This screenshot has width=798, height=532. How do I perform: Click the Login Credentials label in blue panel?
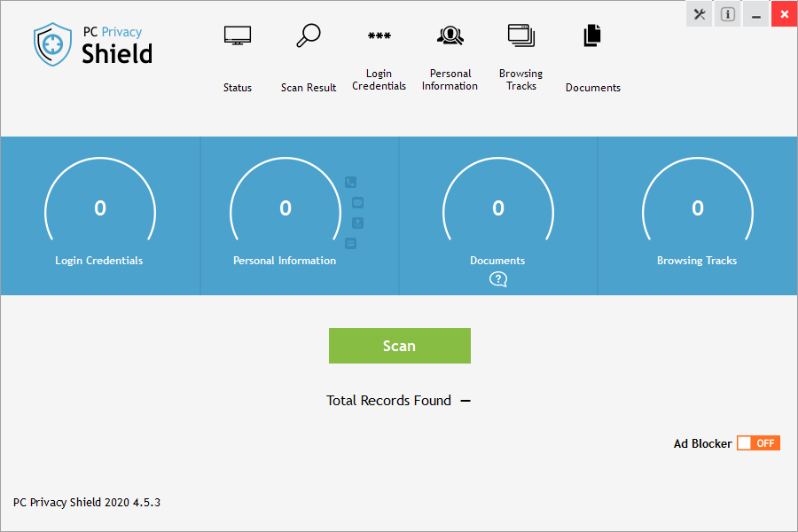click(99, 261)
